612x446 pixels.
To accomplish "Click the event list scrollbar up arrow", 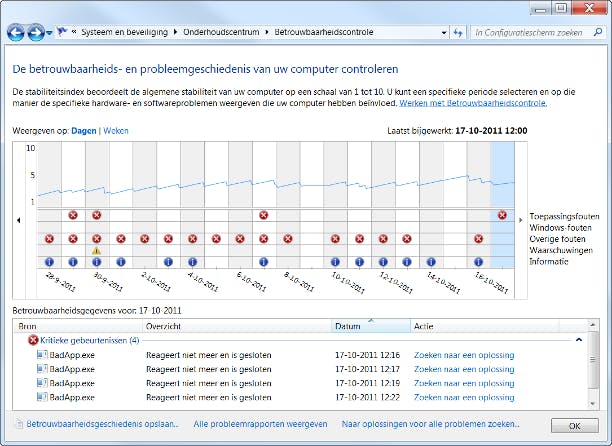I will pyautogui.click(x=592, y=325).
